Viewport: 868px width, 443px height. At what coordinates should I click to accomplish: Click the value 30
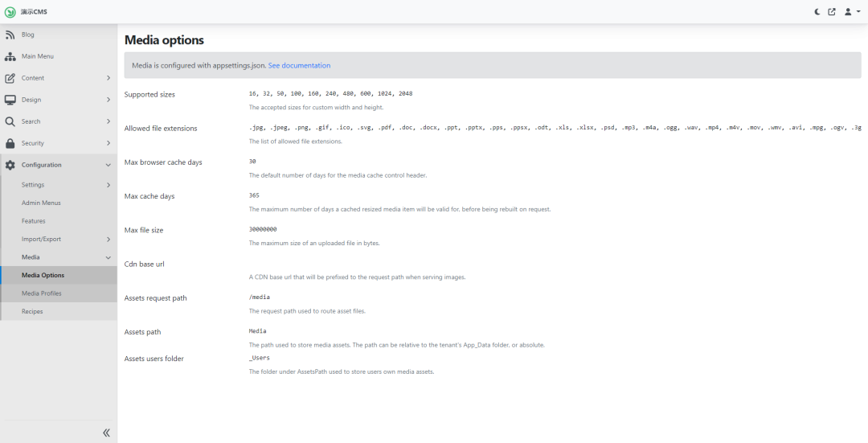tap(252, 162)
